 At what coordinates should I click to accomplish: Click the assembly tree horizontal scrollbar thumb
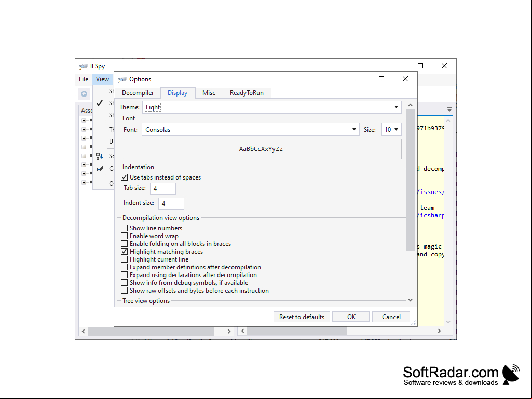click(x=151, y=331)
